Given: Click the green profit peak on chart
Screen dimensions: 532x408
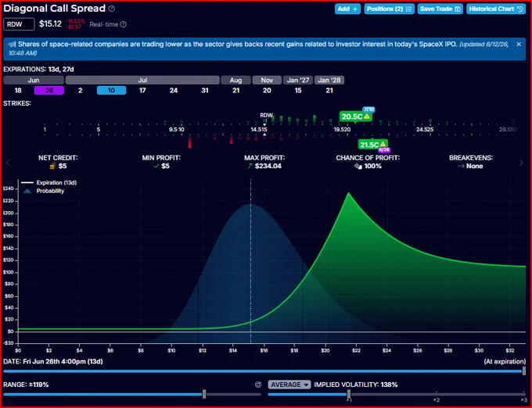Looking at the screenshot, I should coord(348,193).
